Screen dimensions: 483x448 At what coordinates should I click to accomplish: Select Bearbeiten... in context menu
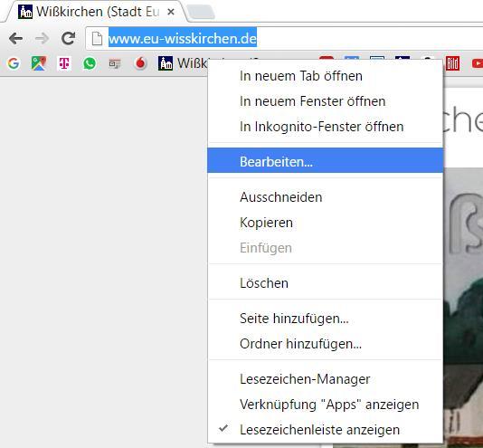click(326, 160)
